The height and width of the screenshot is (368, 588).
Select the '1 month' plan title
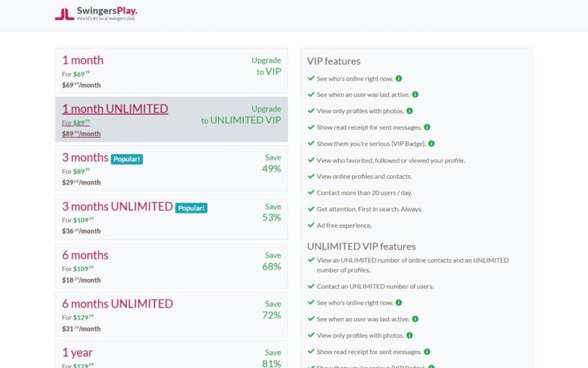[83, 60]
